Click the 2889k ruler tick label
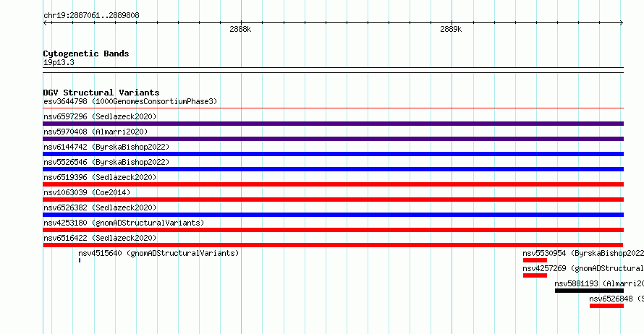 click(x=451, y=29)
